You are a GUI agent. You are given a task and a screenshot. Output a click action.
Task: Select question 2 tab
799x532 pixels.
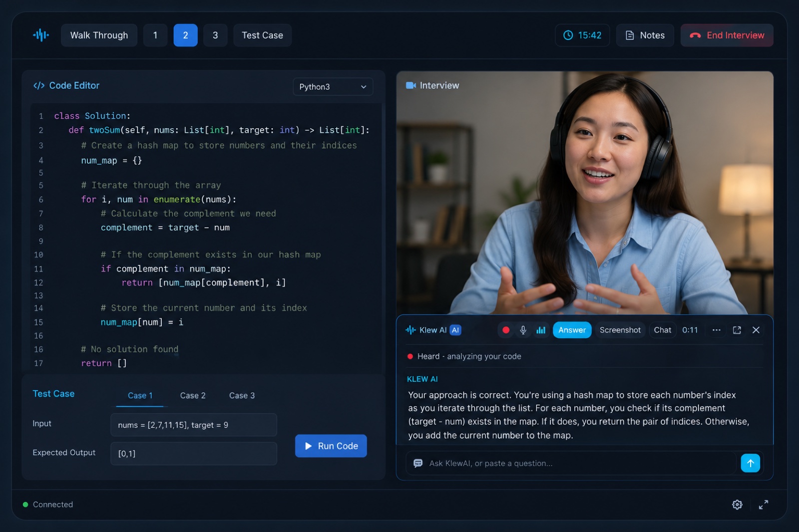185,35
